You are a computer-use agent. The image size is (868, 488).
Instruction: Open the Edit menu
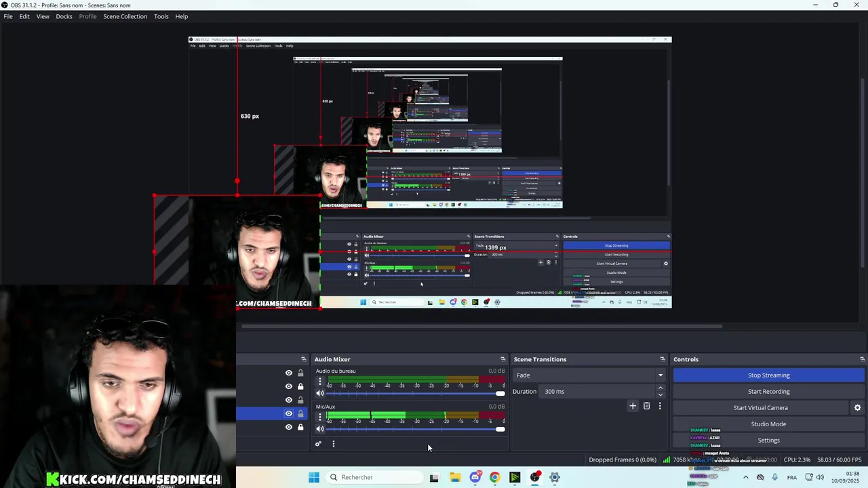(24, 16)
